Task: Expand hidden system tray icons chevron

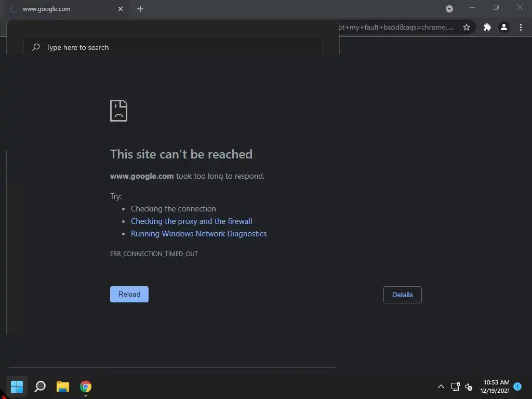Action: click(x=441, y=387)
